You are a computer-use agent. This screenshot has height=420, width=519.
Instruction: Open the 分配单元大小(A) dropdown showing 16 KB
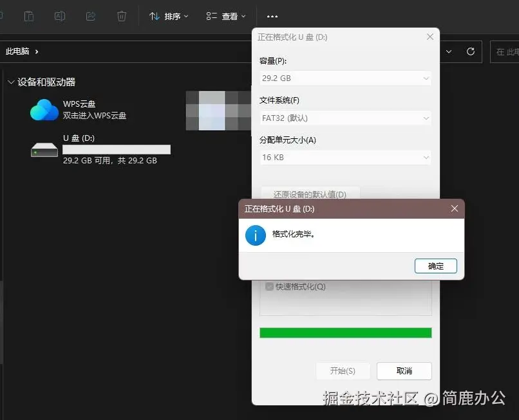[345, 157]
